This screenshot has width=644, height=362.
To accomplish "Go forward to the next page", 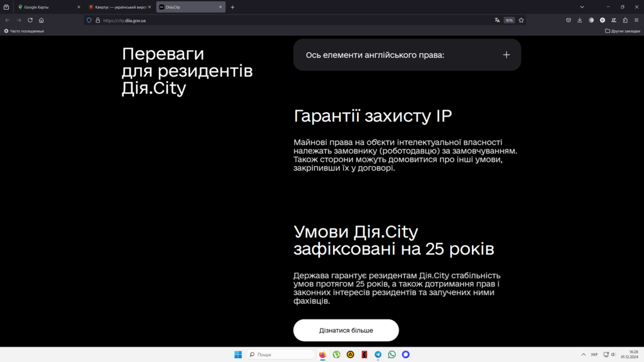I will point(19,20).
